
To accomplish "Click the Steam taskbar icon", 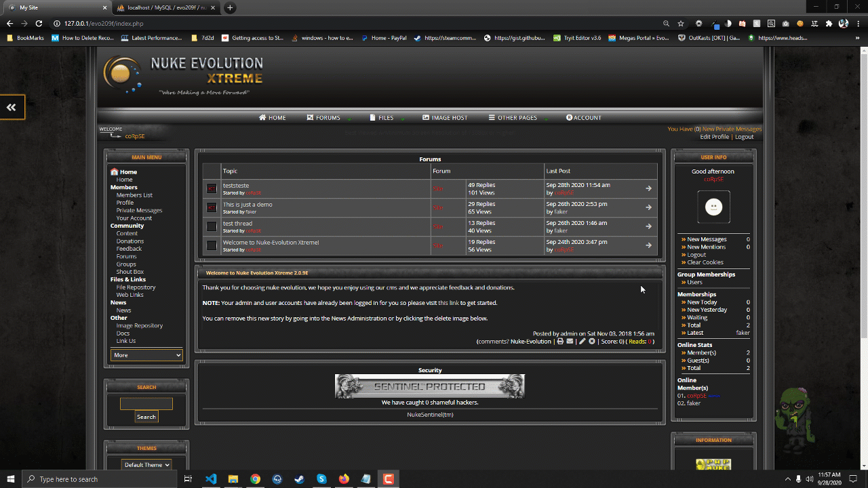I will (299, 479).
